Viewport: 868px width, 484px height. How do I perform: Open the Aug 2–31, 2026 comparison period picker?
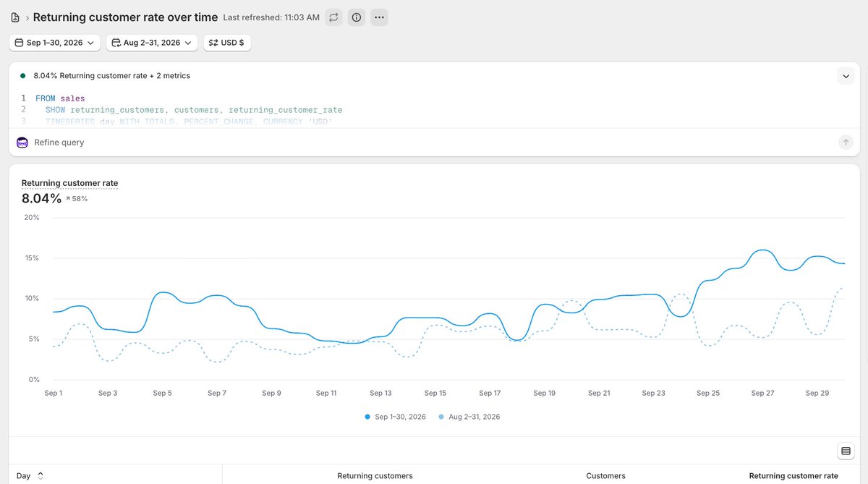[152, 43]
